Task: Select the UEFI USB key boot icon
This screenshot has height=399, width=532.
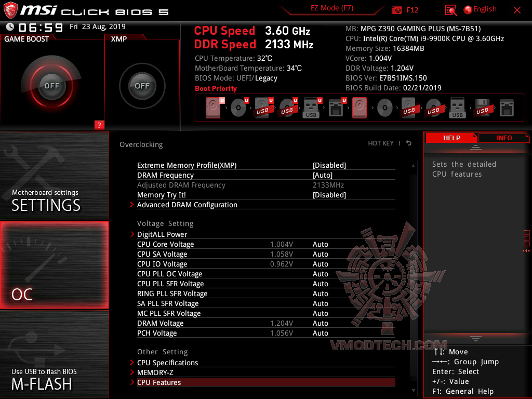Action: pos(312,108)
